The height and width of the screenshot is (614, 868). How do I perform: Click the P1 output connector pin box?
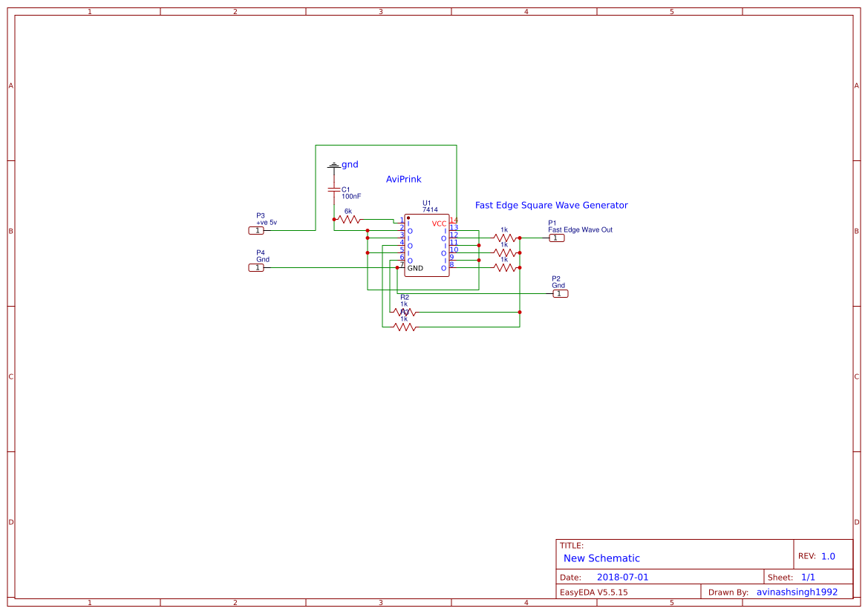(557, 238)
